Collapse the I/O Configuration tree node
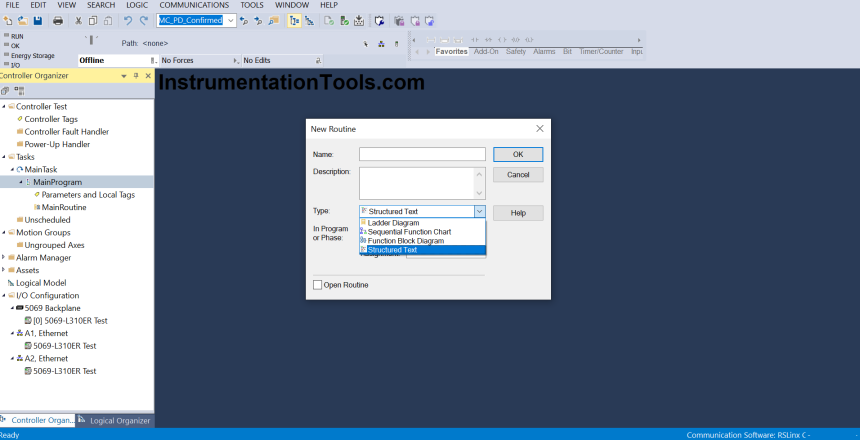Viewport: 860px width, 440px height. tap(4, 295)
